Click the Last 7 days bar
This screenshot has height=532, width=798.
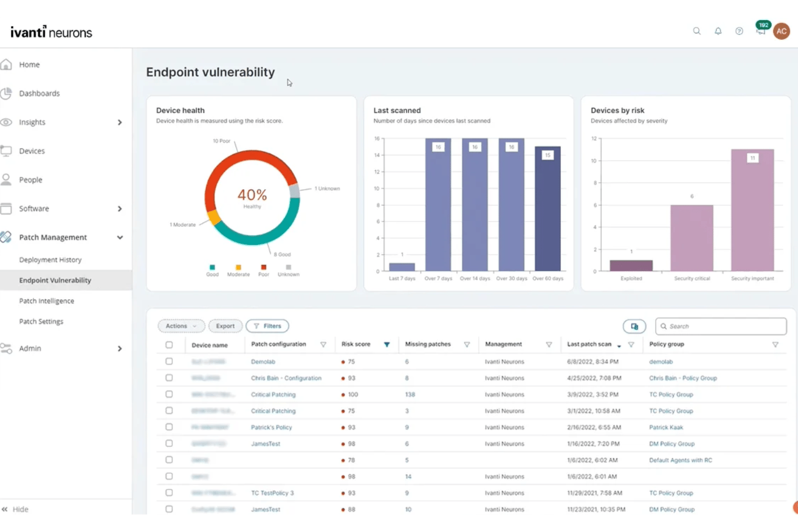[402, 267]
